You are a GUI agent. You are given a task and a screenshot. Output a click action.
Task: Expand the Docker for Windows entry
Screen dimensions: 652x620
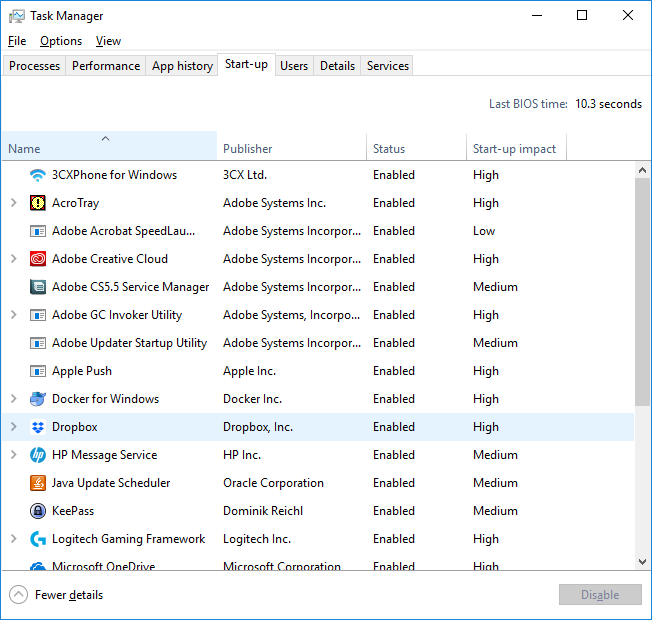(14, 399)
